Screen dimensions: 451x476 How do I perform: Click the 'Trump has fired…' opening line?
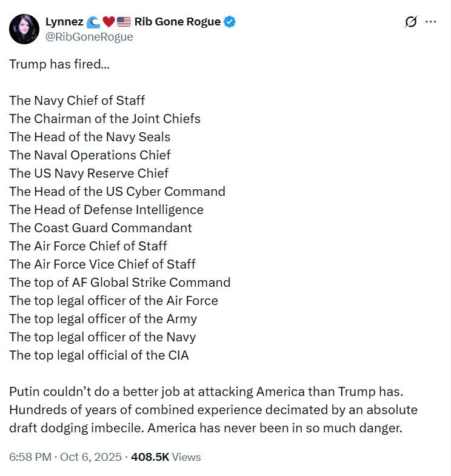point(59,64)
